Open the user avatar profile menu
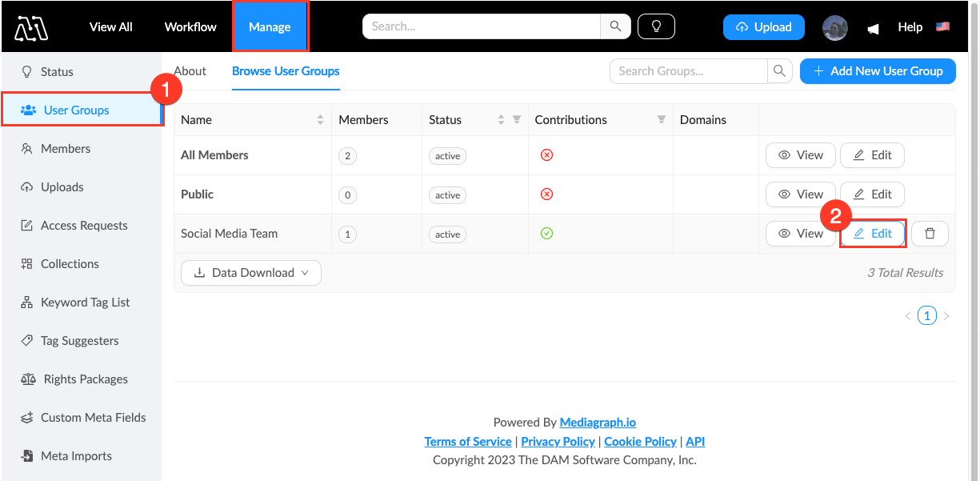Image resolution: width=980 pixels, height=481 pixels. [834, 27]
